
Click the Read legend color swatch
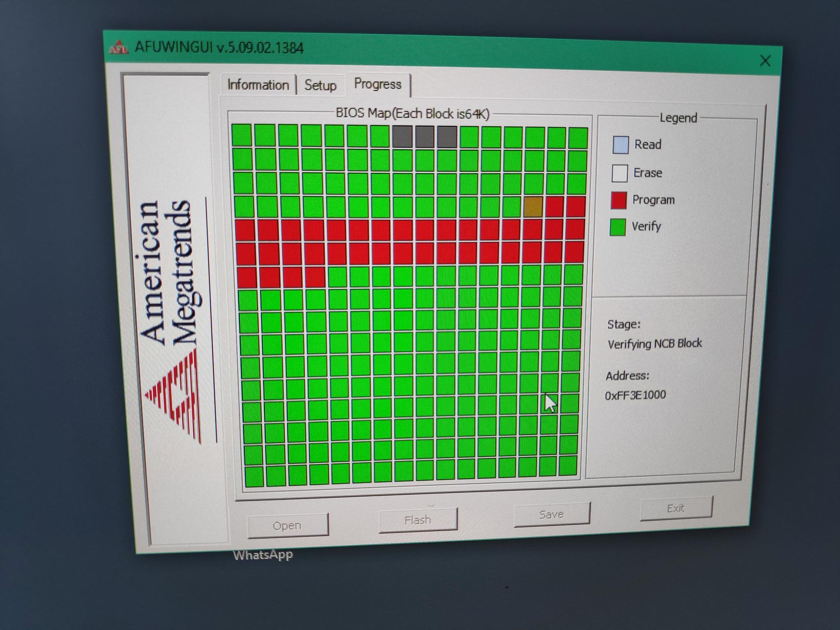tap(620, 145)
